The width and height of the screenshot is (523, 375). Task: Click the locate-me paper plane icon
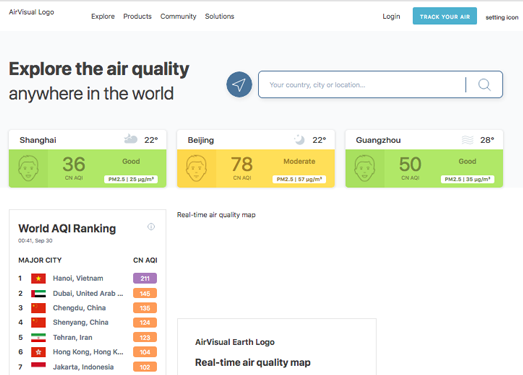[x=239, y=84]
